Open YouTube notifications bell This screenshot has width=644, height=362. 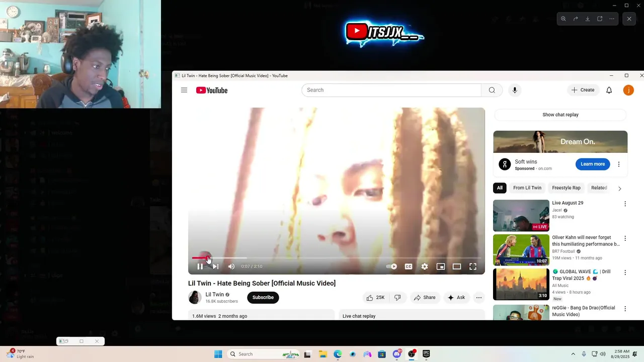[609, 90]
